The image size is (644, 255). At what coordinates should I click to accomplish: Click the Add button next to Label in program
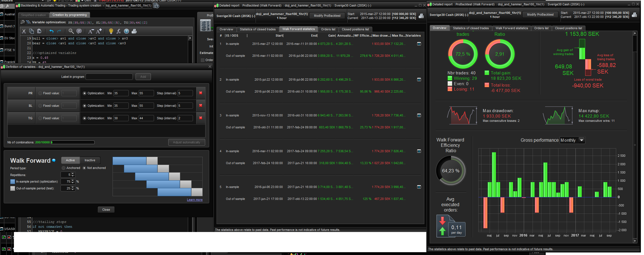pos(143,77)
